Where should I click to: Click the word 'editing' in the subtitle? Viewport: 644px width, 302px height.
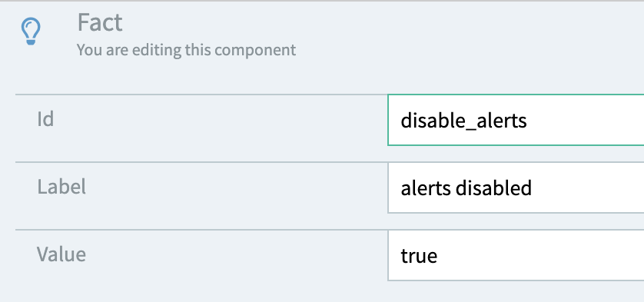pos(158,50)
